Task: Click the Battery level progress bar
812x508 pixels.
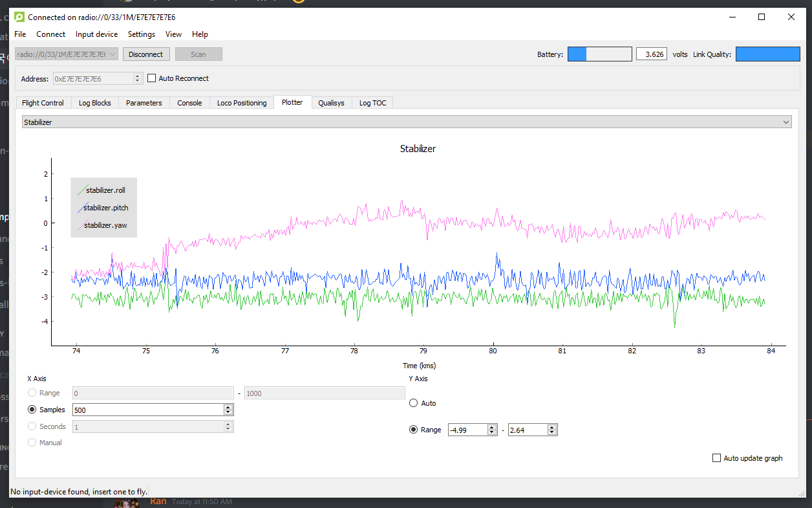Action: (x=599, y=54)
